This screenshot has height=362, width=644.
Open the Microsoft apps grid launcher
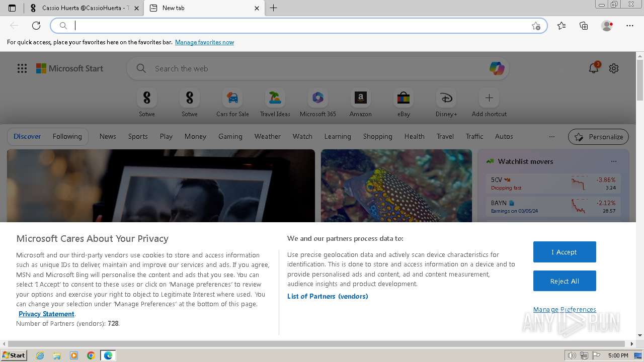click(22, 68)
